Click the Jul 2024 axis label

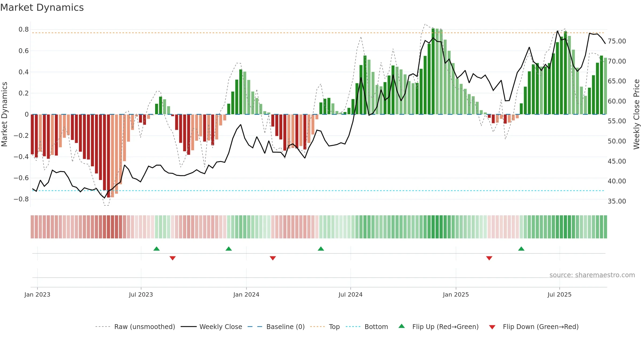coord(350,294)
